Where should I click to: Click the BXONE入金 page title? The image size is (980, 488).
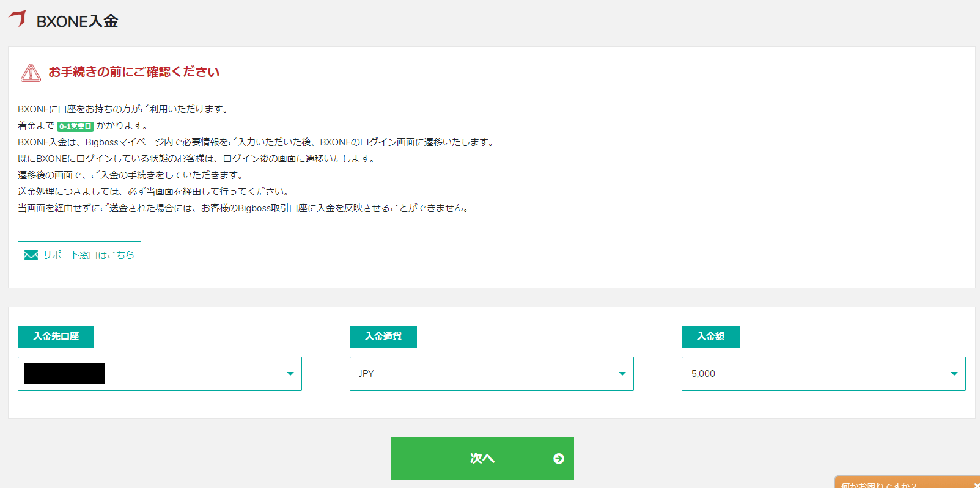coord(77,21)
